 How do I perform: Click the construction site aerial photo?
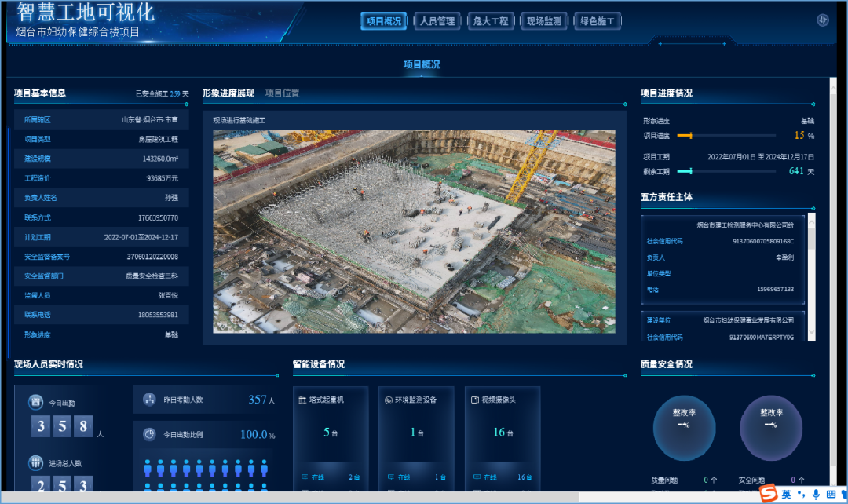click(x=414, y=232)
